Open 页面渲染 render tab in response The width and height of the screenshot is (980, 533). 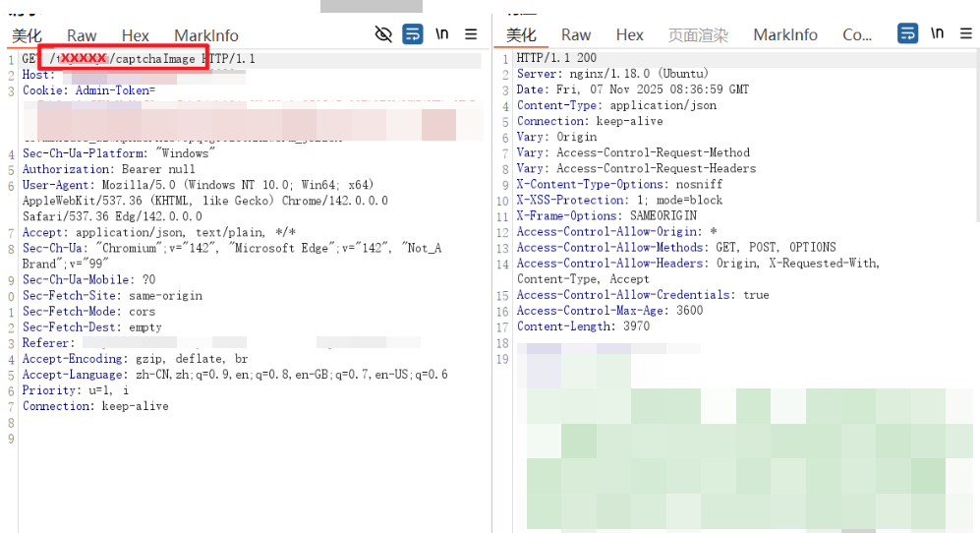698,35
